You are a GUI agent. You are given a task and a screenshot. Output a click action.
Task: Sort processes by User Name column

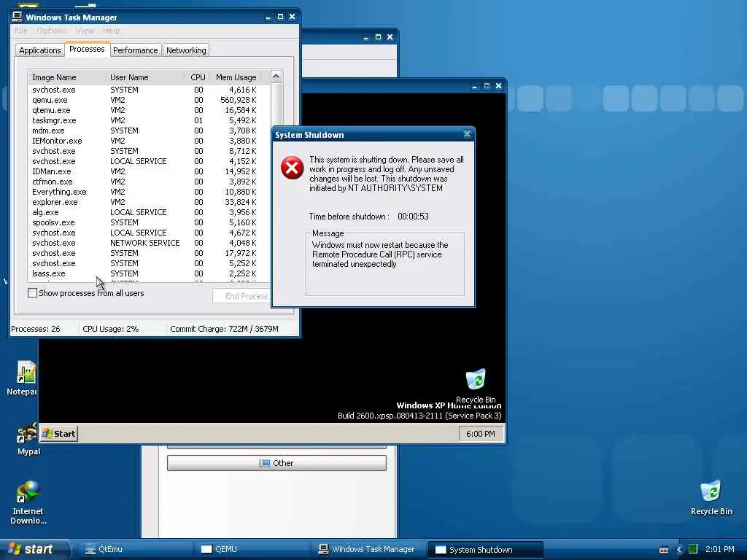[x=145, y=77]
